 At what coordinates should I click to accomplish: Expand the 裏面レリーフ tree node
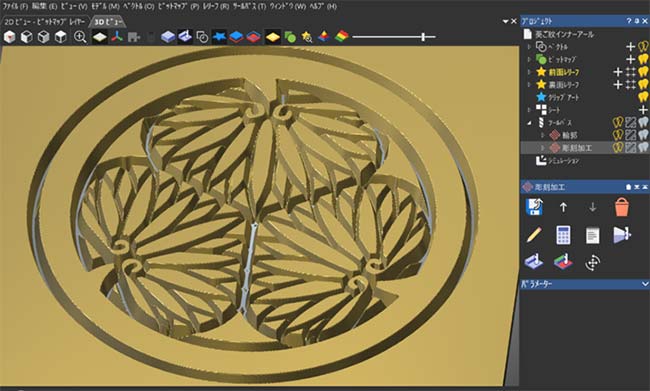[529, 85]
